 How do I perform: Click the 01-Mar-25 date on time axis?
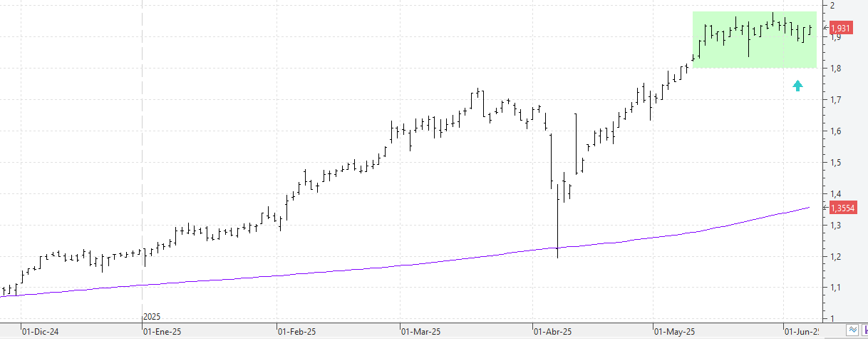pos(420,332)
